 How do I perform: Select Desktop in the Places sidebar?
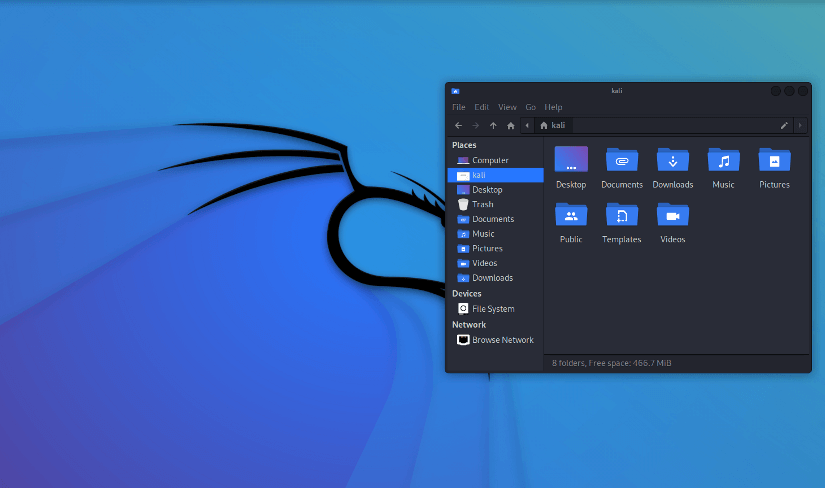[495, 190]
